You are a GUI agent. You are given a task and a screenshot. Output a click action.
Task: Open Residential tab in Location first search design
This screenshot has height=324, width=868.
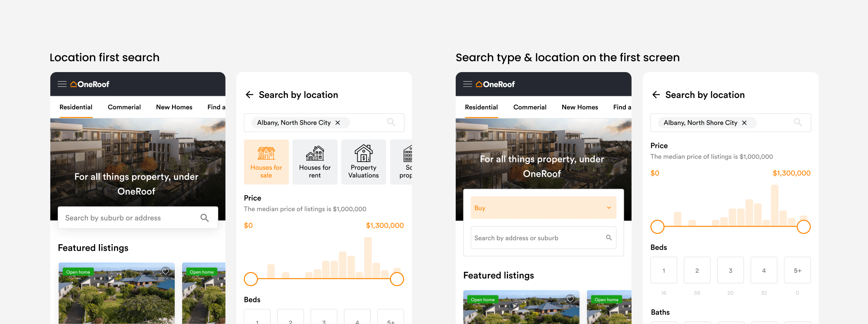(x=76, y=107)
